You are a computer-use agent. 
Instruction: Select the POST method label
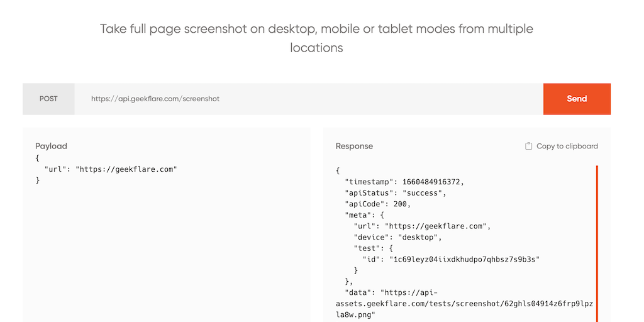click(48, 99)
